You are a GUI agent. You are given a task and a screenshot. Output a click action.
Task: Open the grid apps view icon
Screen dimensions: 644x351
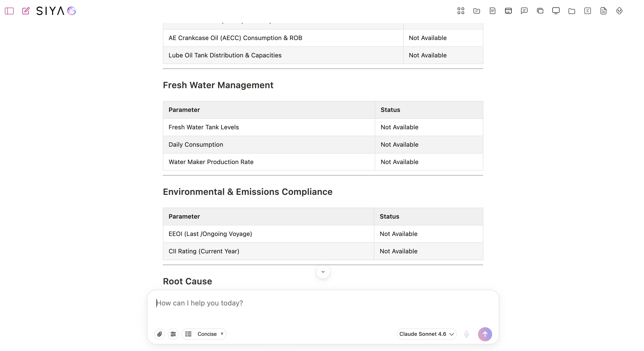(461, 11)
